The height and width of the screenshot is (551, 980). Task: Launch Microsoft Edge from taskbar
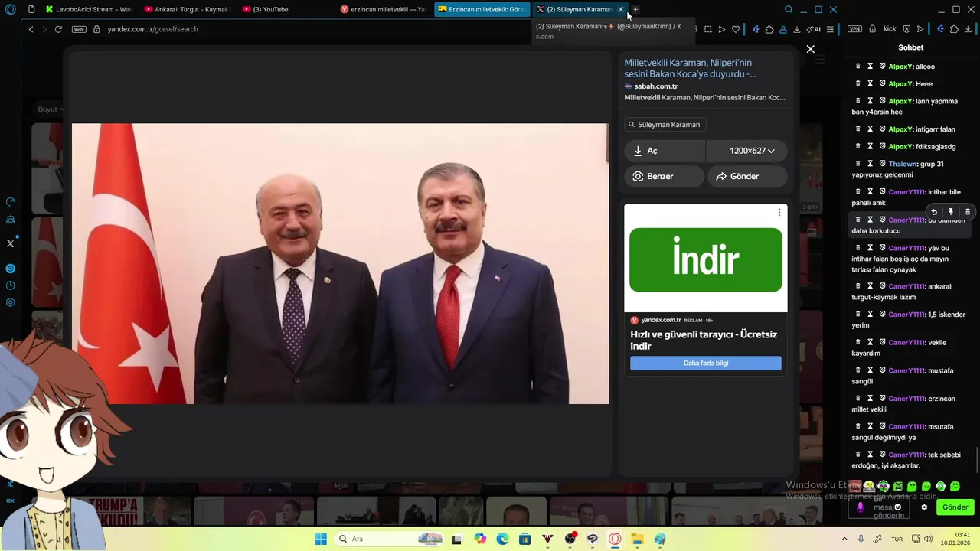click(502, 539)
